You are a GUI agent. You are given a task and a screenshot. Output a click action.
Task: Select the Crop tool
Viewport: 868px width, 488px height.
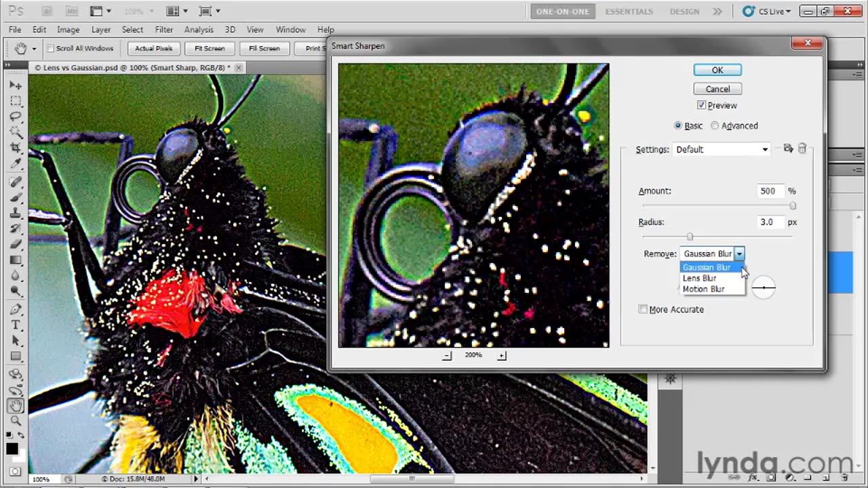[x=16, y=147]
